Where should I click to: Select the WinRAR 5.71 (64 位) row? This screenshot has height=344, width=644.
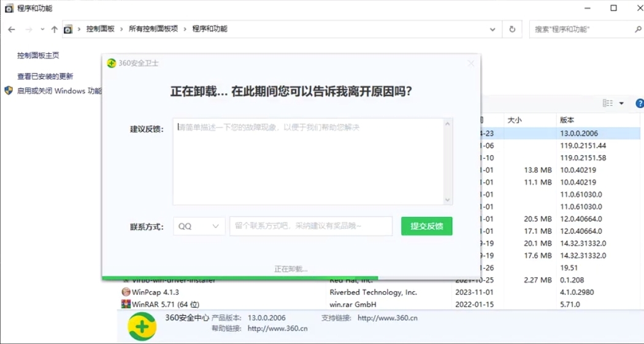tap(378, 305)
